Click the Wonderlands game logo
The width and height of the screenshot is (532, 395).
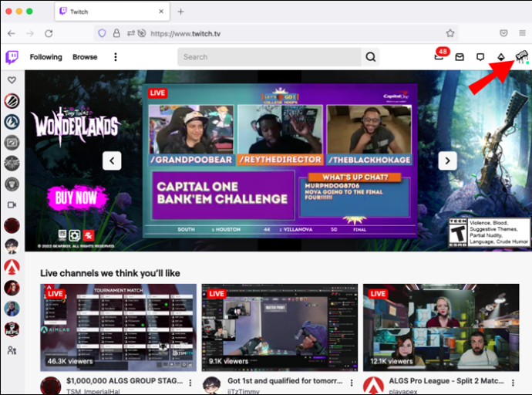pyautogui.click(x=76, y=127)
